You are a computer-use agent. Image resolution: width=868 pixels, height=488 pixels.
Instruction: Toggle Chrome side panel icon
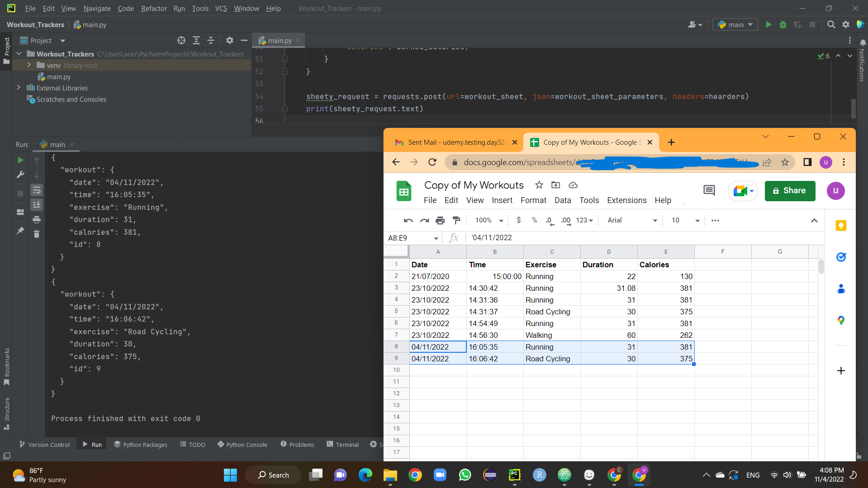(x=807, y=162)
